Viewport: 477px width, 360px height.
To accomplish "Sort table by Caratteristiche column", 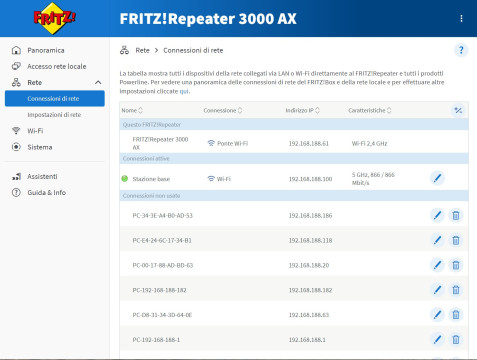I will coord(369,110).
